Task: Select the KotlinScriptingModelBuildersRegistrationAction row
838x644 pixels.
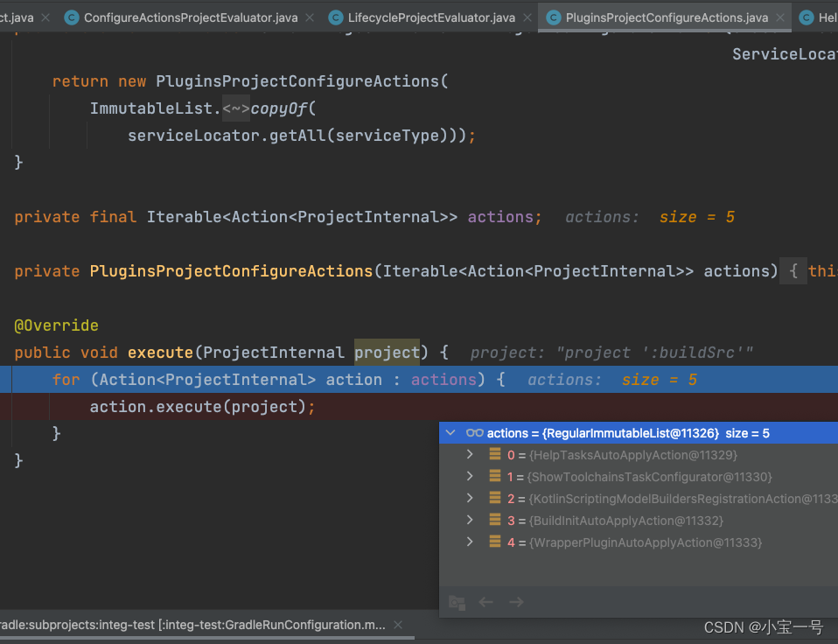Action: 638,499
